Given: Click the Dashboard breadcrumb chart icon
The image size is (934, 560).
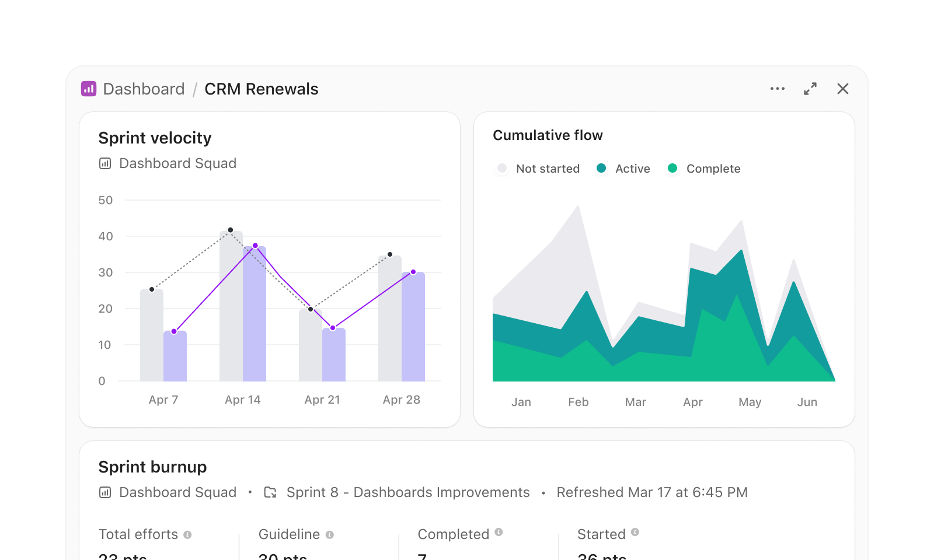Looking at the screenshot, I should click(89, 89).
